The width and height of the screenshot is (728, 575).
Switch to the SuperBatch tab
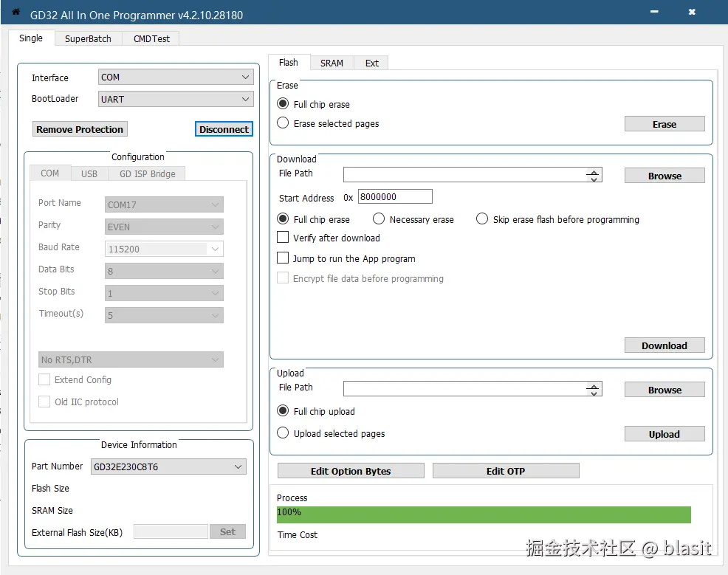click(88, 38)
